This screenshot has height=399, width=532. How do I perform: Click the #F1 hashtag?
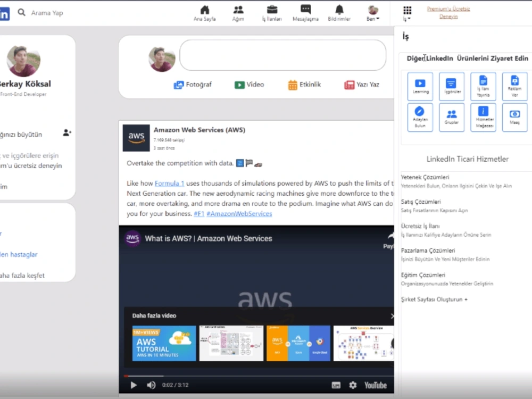coord(199,213)
